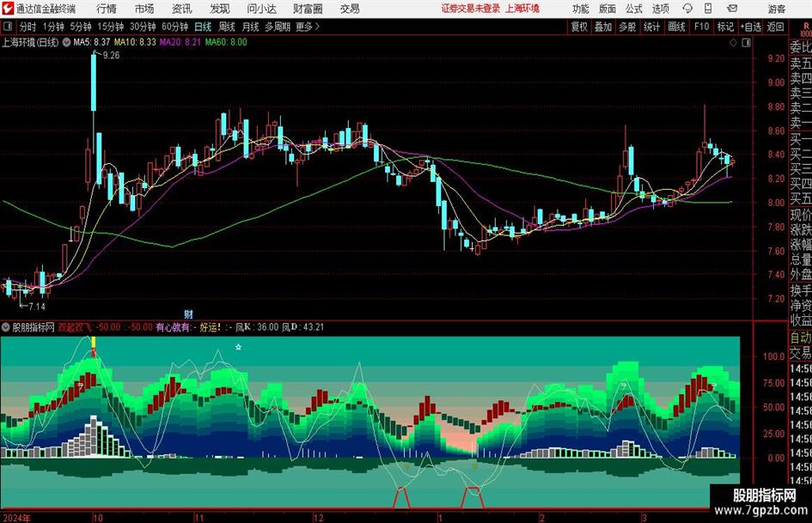Viewport: 812px width, 523px height.
Task: Click the 凤K: 36.00 indicator value
Action: click(257, 327)
